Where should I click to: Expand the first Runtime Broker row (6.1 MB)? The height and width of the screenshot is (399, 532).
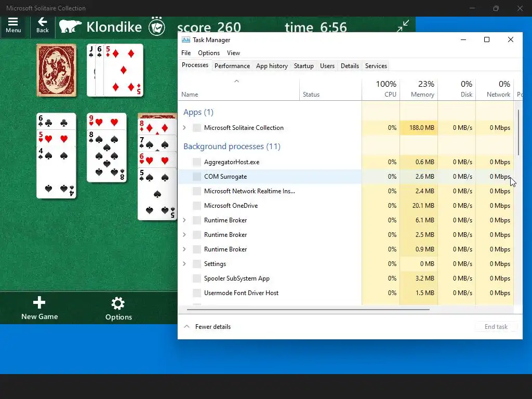click(x=184, y=220)
